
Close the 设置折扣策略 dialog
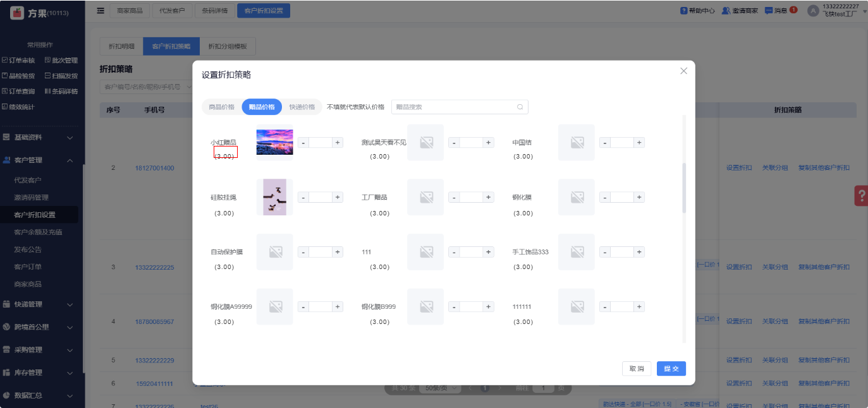[683, 71]
